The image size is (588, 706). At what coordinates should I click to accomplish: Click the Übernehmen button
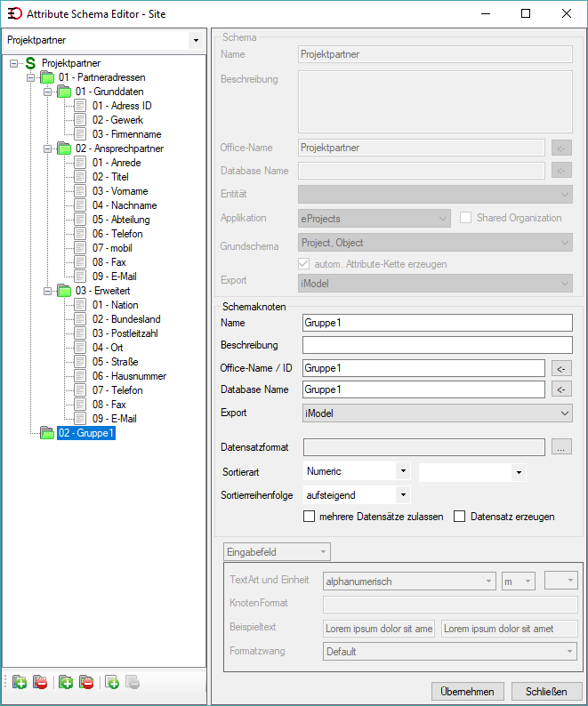point(467,691)
